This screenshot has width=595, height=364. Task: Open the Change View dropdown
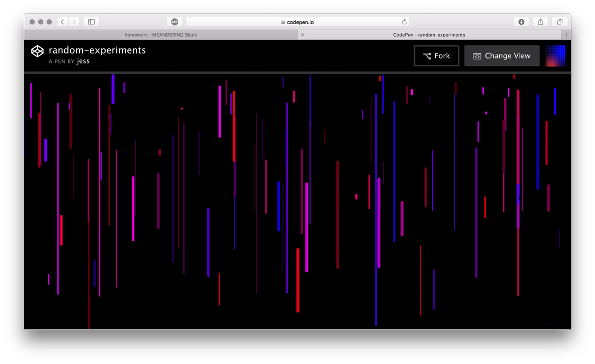tap(501, 56)
